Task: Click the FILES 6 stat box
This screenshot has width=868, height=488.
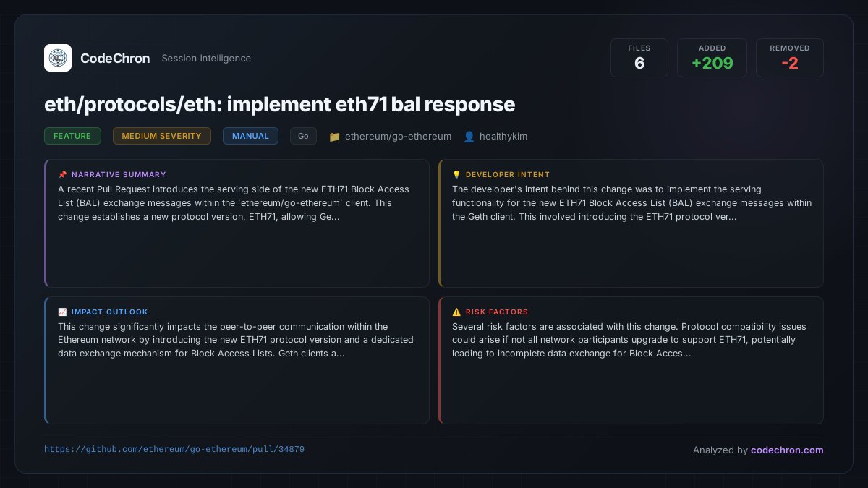Action: click(639, 58)
